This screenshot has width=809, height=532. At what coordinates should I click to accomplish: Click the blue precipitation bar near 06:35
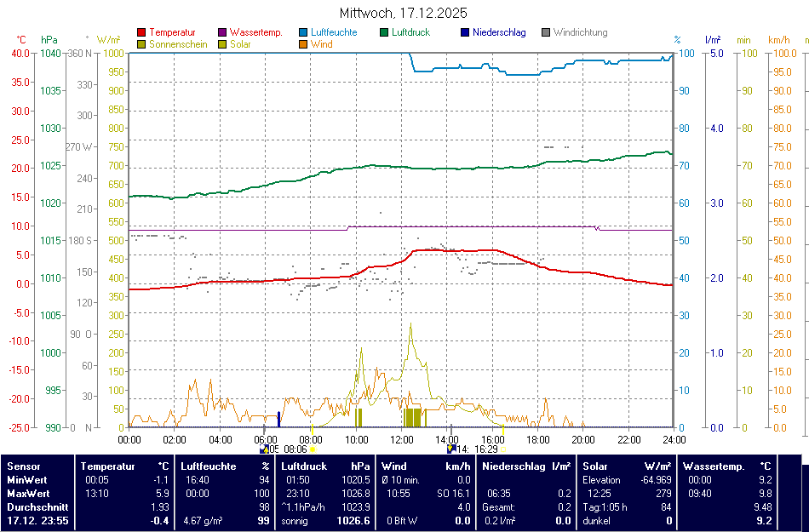coord(278,420)
